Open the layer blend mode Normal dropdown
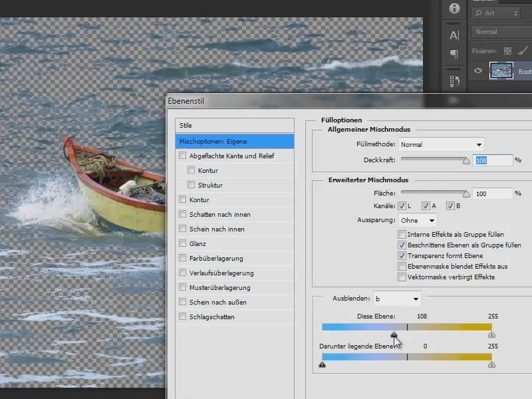 [x=501, y=31]
